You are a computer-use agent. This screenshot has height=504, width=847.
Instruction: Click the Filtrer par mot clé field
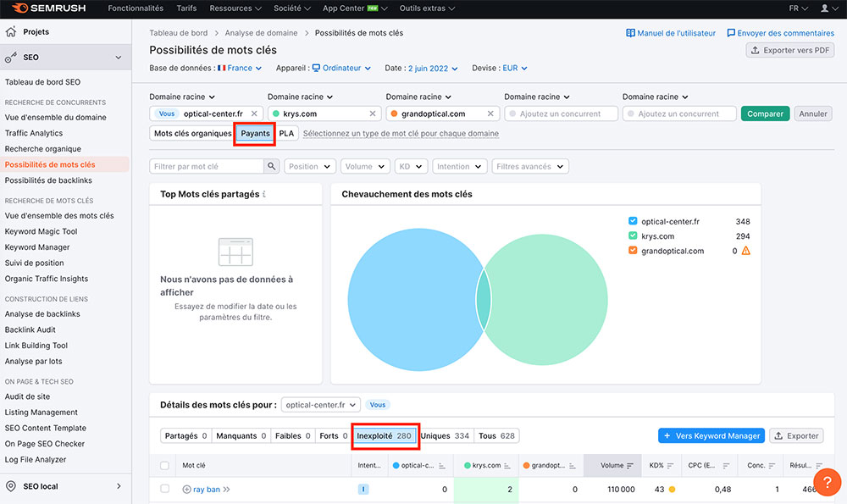point(207,166)
